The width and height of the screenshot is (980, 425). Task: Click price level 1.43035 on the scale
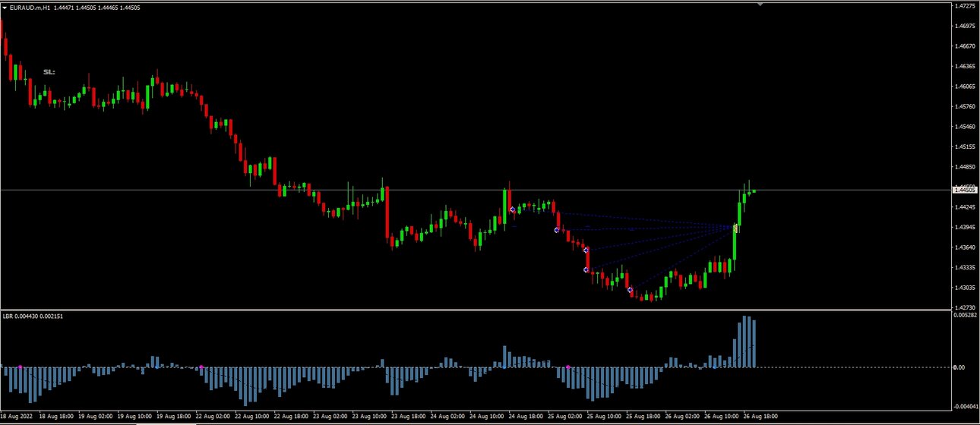(x=966, y=288)
